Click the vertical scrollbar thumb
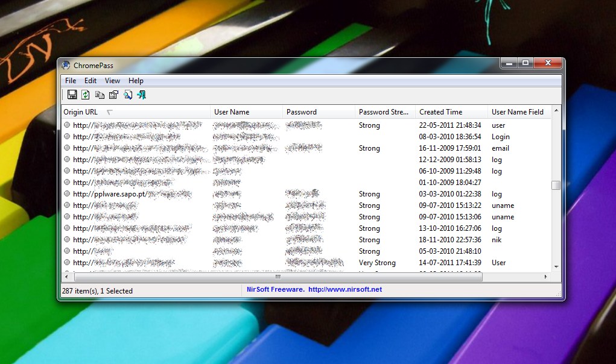This screenshot has width=616, height=364. 556,185
